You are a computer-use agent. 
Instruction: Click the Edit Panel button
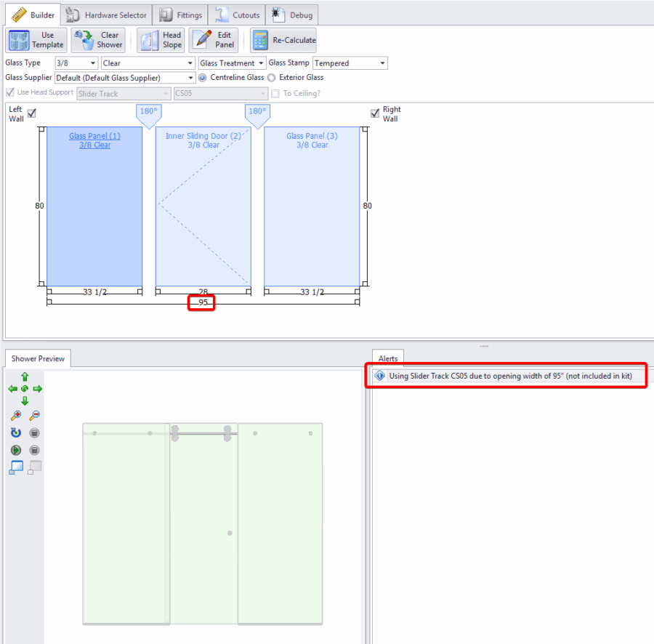[x=214, y=40]
